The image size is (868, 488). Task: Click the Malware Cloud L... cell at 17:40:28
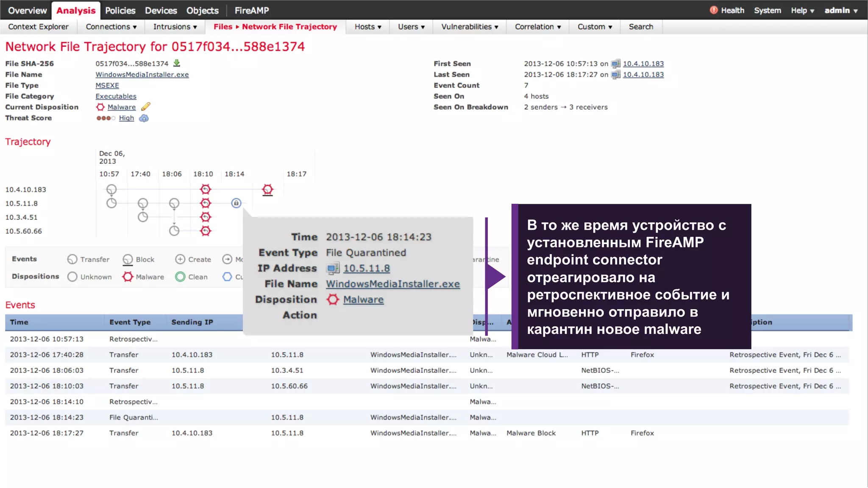[537, 355]
